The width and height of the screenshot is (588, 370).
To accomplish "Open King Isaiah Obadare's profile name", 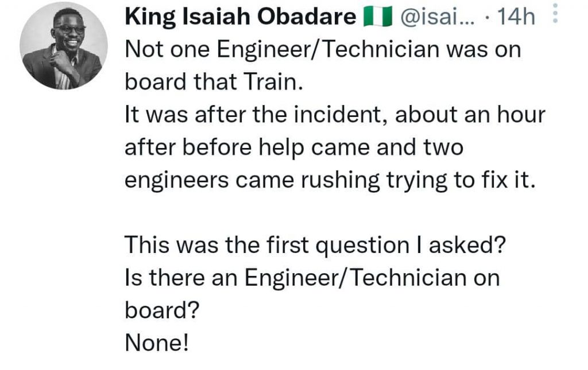I will point(241,18).
